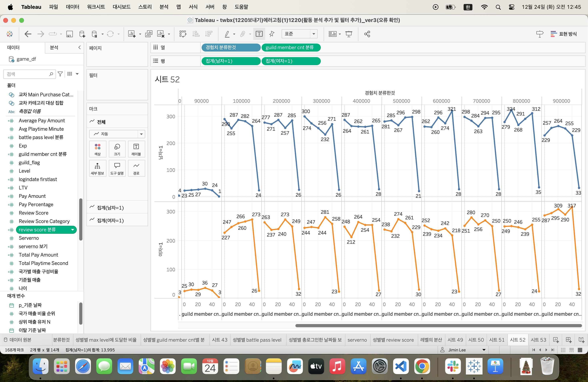The height and width of the screenshot is (382, 588).
Task: Click the sort descending icon
Action: pyautogui.click(x=209, y=34)
